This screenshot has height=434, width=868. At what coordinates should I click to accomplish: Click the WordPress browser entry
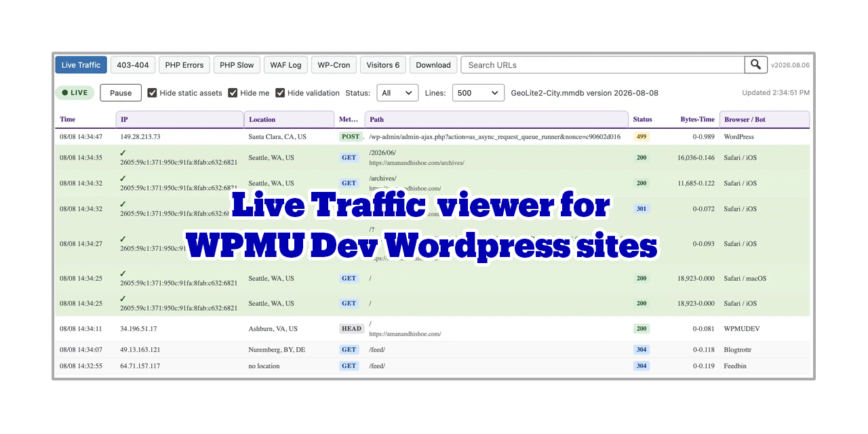pos(738,136)
